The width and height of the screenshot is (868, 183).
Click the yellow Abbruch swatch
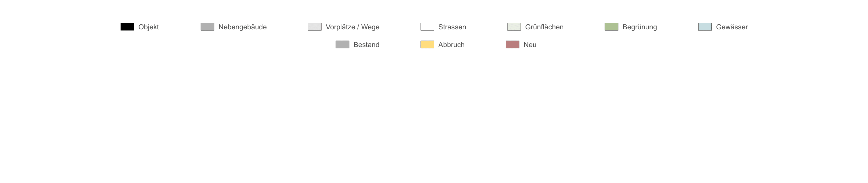[x=427, y=44]
